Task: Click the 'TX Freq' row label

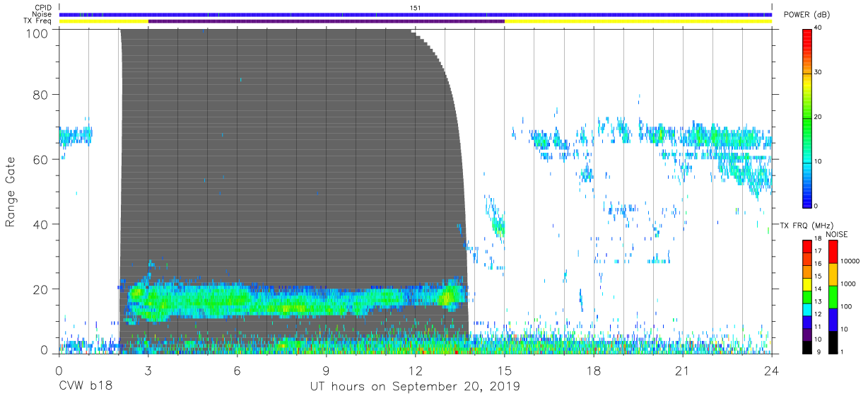Action: pos(38,21)
